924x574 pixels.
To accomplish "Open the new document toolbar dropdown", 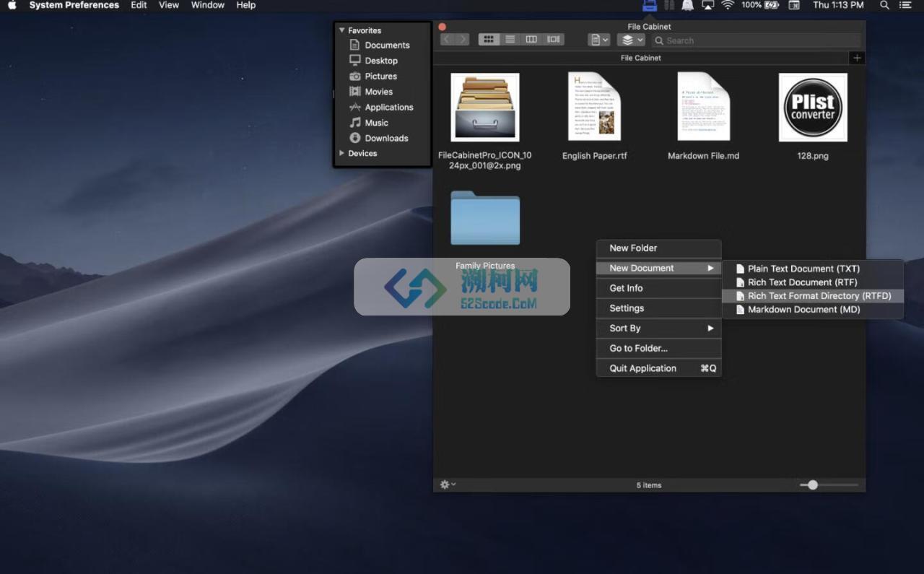I will click(599, 40).
